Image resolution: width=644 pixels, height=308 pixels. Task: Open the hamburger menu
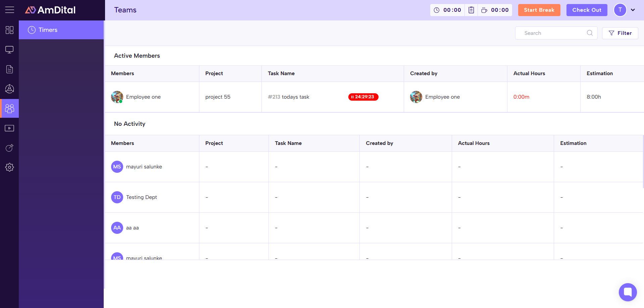pyautogui.click(x=9, y=10)
